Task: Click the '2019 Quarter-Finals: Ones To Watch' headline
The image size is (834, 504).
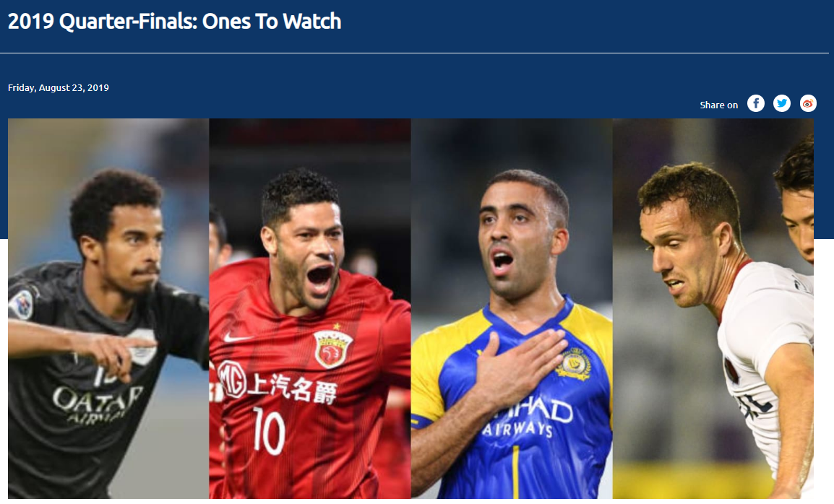Action: click(174, 21)
